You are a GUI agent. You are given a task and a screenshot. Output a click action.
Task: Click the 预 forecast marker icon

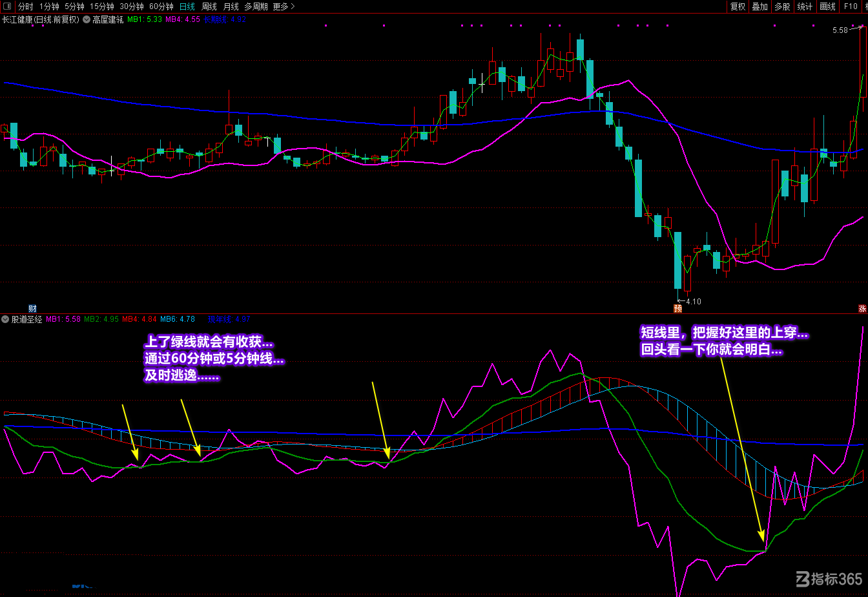[677, 308]
